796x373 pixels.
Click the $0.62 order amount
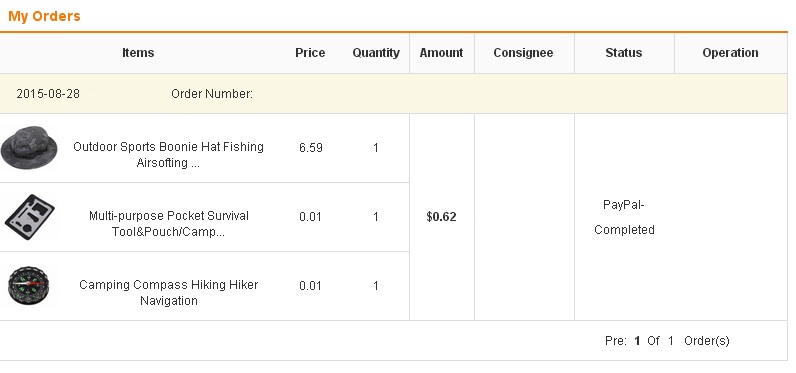point(441,217)
